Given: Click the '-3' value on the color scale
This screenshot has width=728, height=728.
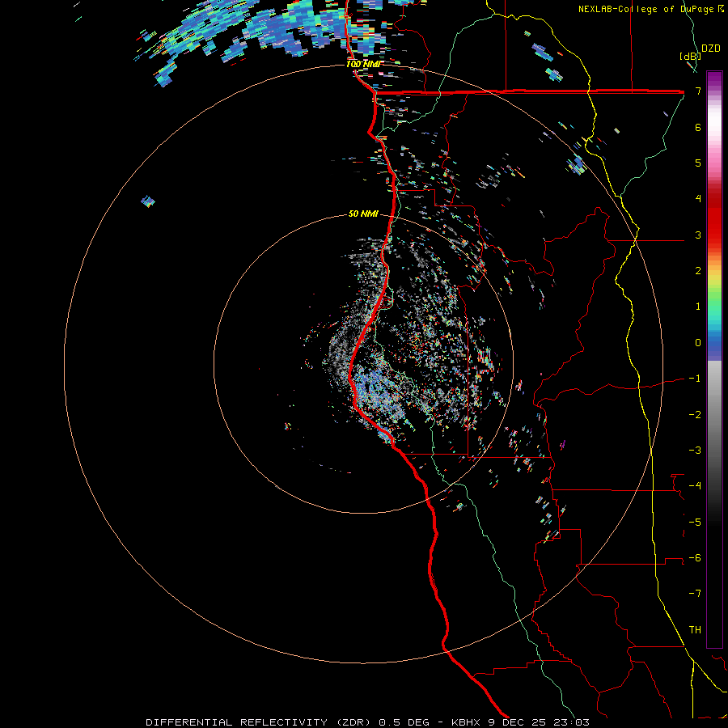Looking at the screenshot, I should [x=695, y=451].
